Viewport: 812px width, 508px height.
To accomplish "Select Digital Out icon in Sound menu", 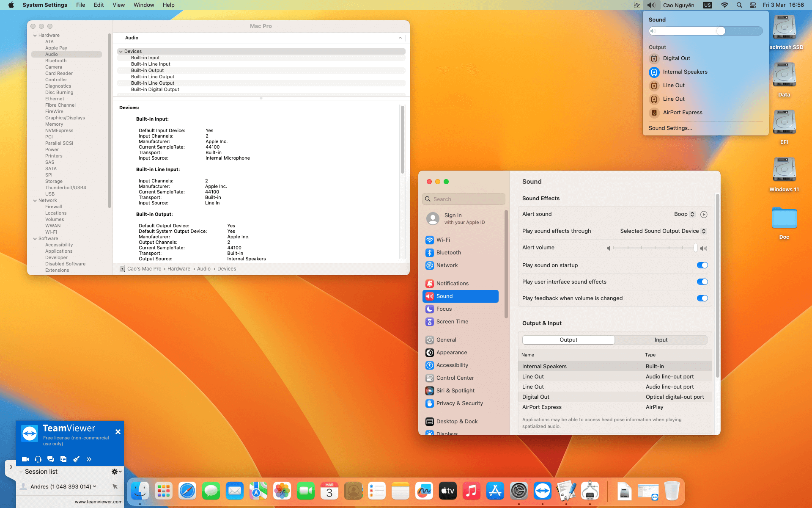I will click(x=654, y=58).
